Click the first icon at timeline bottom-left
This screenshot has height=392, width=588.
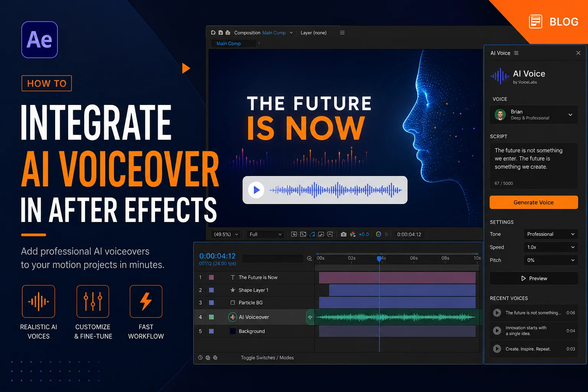200,358
